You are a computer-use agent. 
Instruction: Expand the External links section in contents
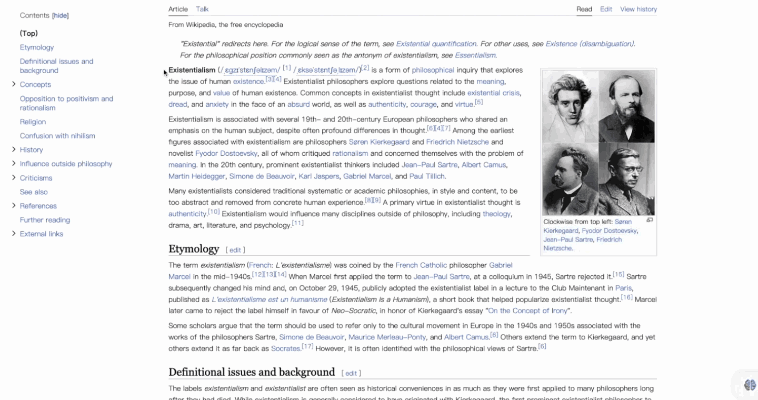click(14, 234)
